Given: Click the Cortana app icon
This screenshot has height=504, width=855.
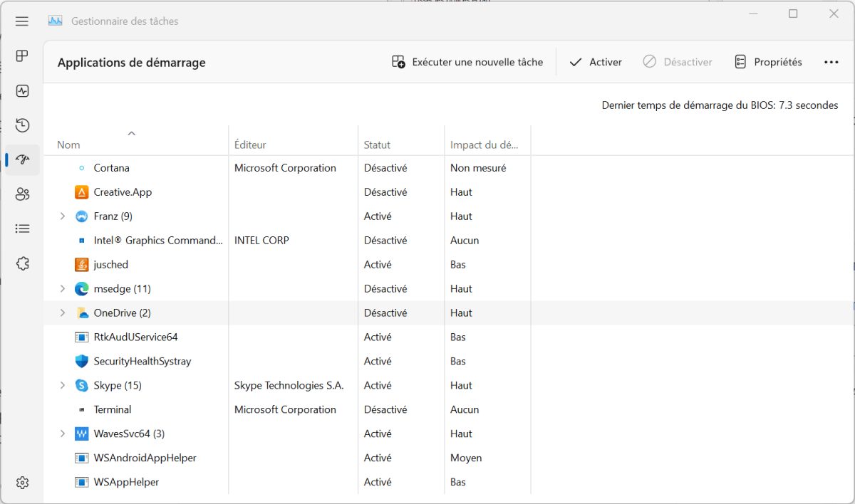Looking at the screenshot, I should coord(81,168).
